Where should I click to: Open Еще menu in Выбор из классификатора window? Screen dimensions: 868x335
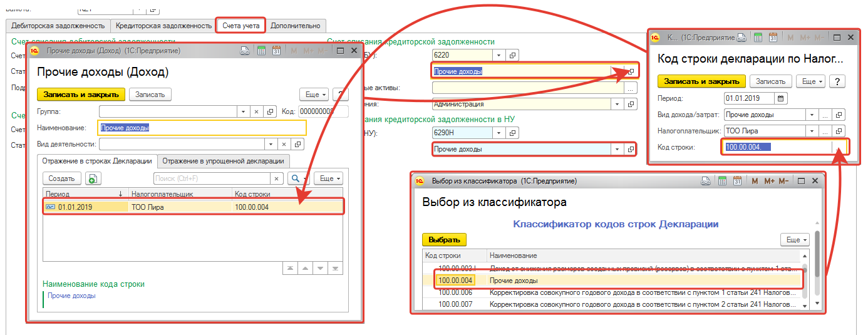[795, 240]
